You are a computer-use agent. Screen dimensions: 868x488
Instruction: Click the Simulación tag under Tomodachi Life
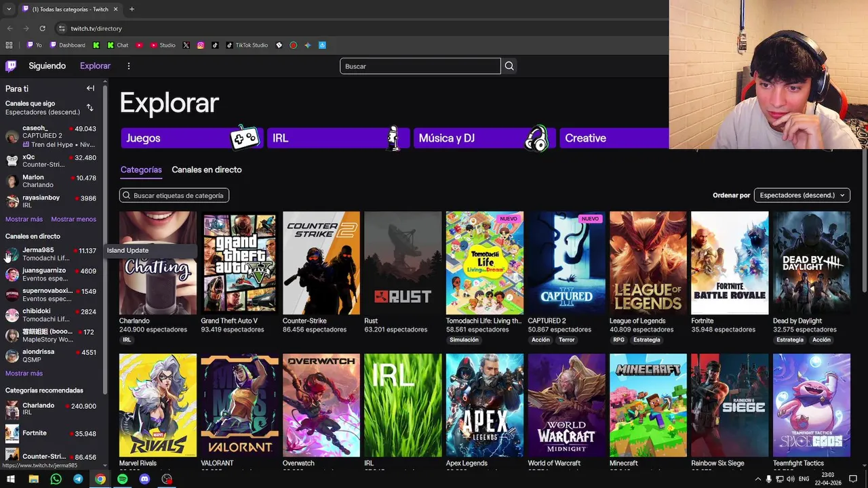coord(464,340)
